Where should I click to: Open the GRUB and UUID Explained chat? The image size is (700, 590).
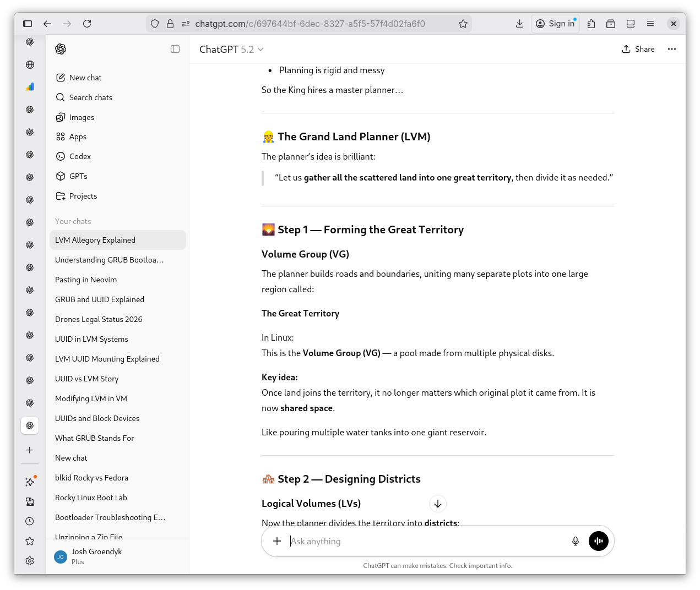tap(100, 299)
